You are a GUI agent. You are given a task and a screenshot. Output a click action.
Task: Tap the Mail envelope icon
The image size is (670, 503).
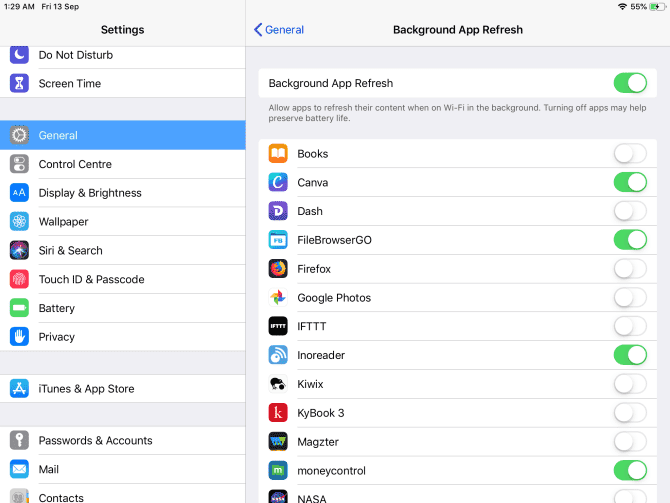pos(19,469)
